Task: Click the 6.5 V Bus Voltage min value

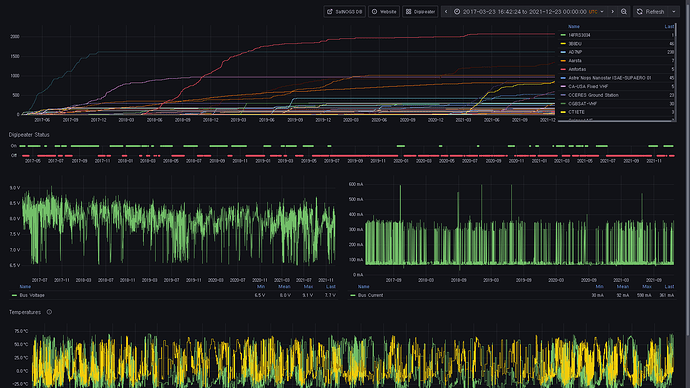Action: 260,295
